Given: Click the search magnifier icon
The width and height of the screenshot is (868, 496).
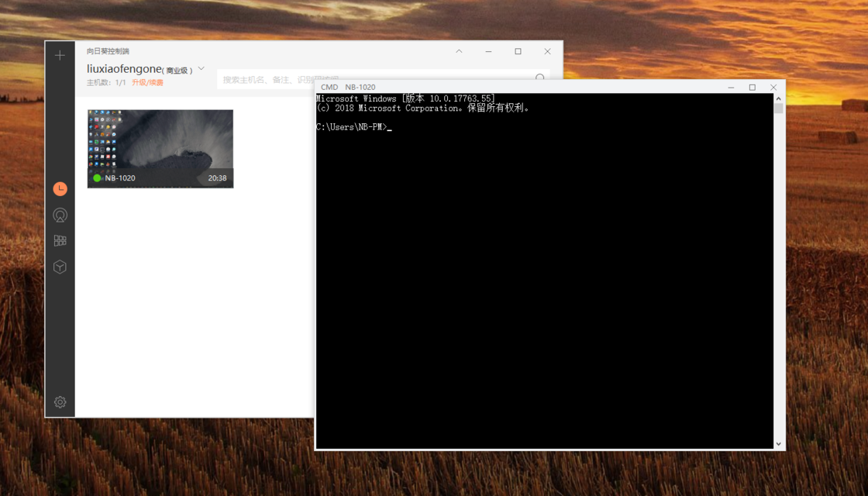Looking at the screenshot, I should tap(539, 78).
